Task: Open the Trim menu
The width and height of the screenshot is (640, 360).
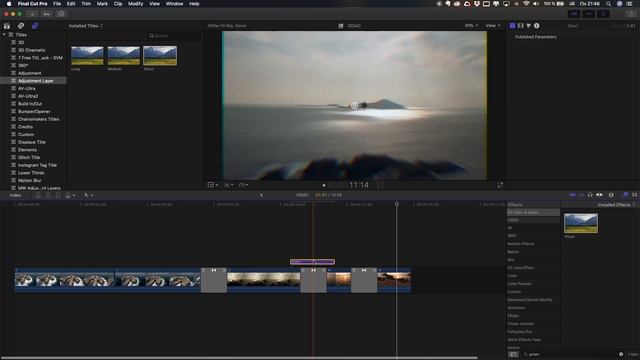Action: pyautogui.click(x=86, y=4)
